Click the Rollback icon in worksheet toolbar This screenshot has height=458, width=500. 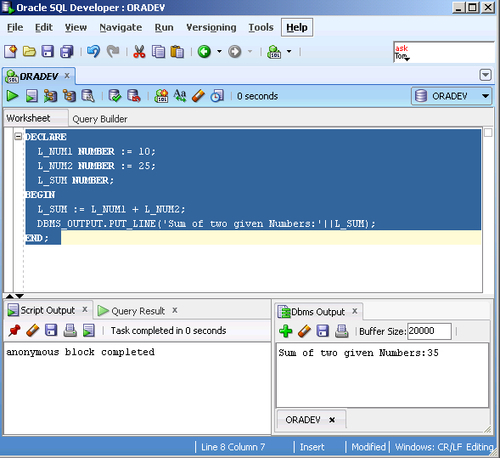(134, 96)
